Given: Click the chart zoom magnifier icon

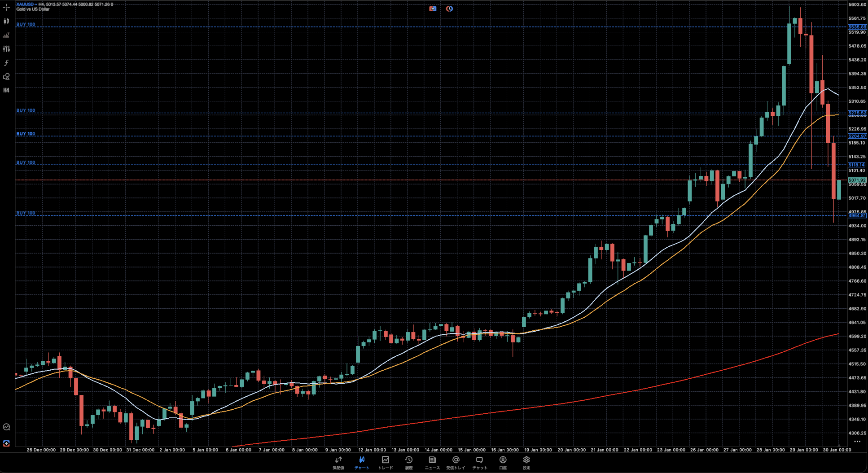Looking at the screenshot, I should click(6, 427).
